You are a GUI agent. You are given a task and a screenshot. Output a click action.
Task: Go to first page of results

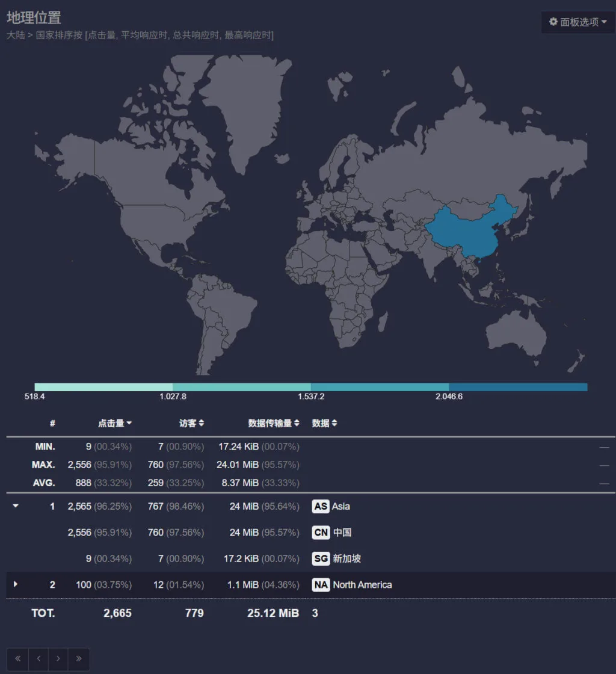coord(17,658)
